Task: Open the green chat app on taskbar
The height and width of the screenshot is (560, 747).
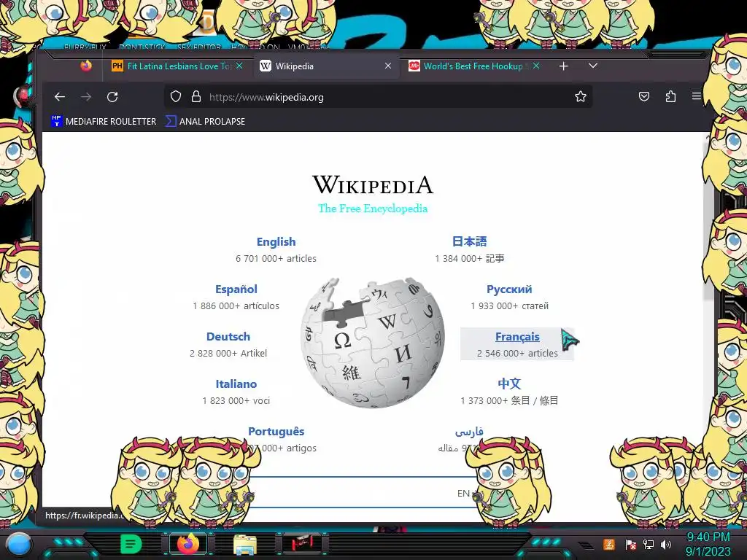Action: [131, 544]
